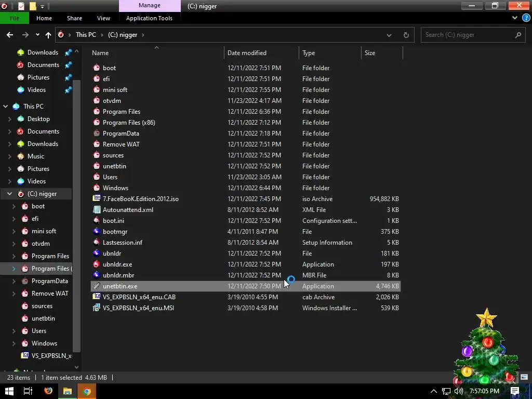This screenshot has width=532, height=399.
Task: Open Google Chrome from the taskbar
Action: tap(87, 391)
